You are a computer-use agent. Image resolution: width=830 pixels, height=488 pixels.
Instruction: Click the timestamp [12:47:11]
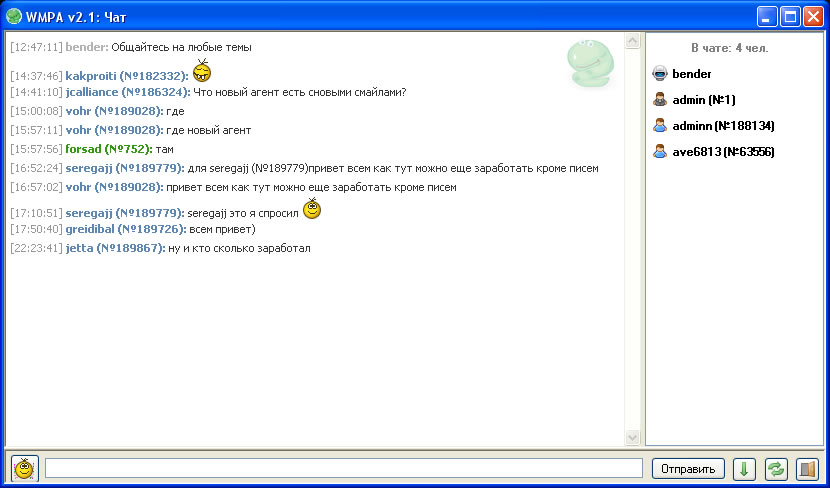pos(37,47)
